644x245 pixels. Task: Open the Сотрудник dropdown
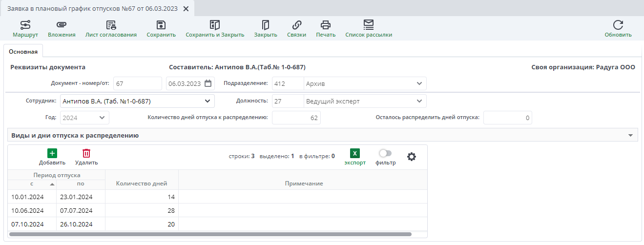pos(207,101)
